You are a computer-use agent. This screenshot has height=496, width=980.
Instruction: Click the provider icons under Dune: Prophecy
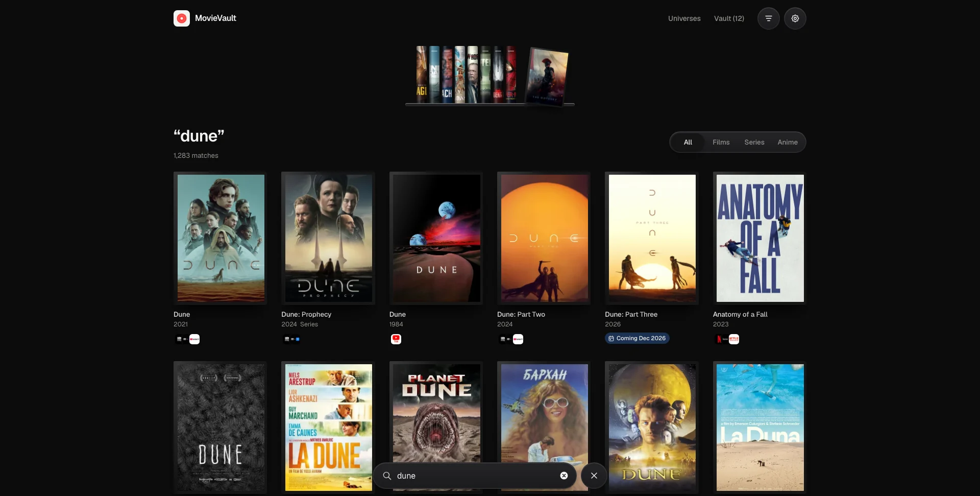point(292,339)
